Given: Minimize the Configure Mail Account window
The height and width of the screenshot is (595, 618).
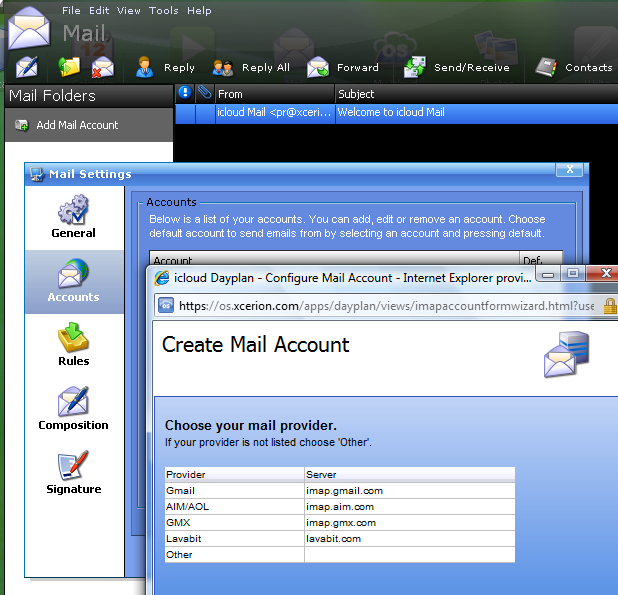Looking at the screenshot, I should (548, 273).
